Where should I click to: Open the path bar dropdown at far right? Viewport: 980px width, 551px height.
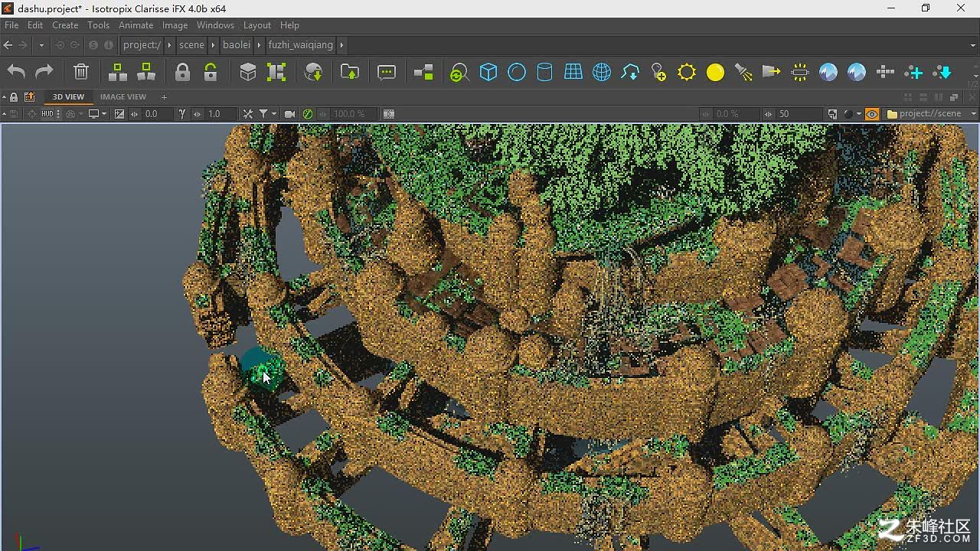972,45
